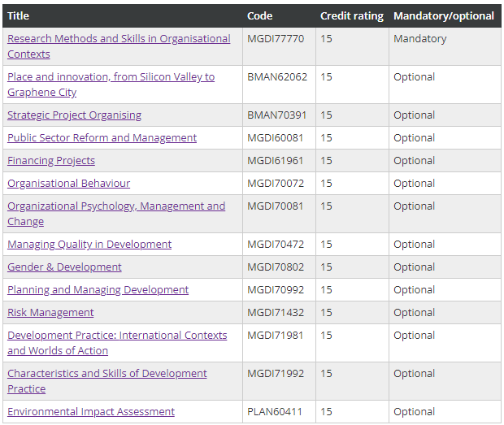Click course code MGDI77770 cell
The width and height of the screenshot is (504, 425).
click(276, 38)
